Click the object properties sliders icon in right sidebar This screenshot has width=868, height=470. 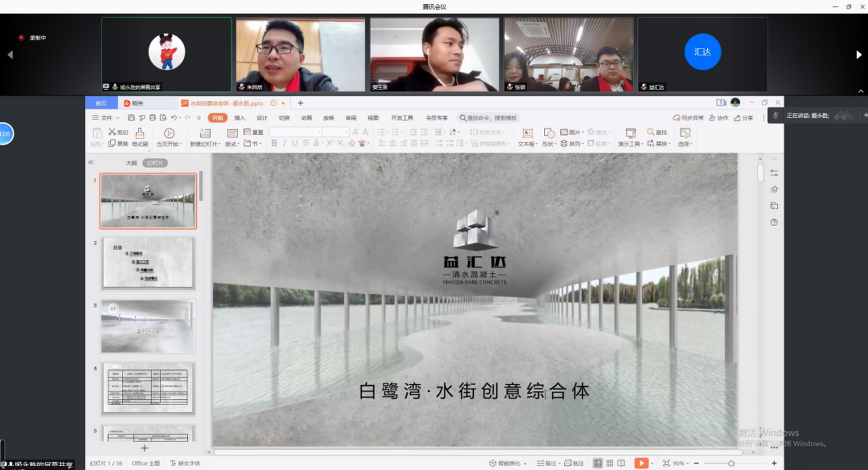click(x=774, y=173)
